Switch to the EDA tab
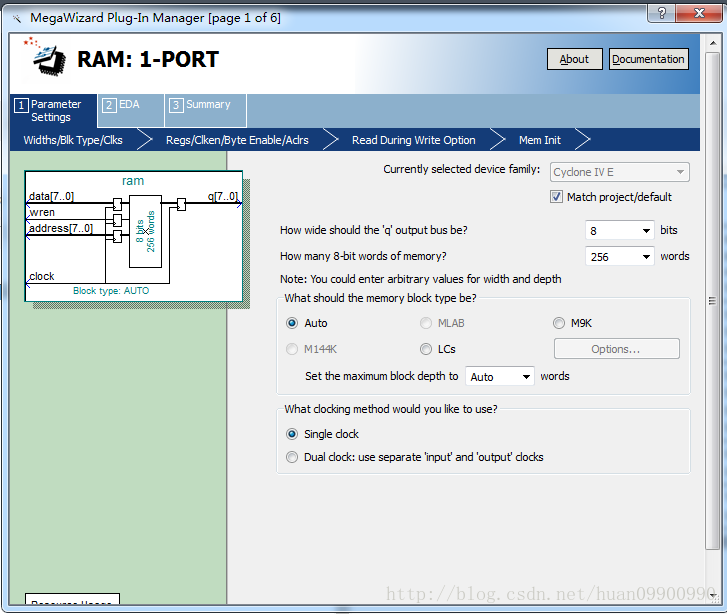Viewport: 727px width, 614px height. [130, 110]
